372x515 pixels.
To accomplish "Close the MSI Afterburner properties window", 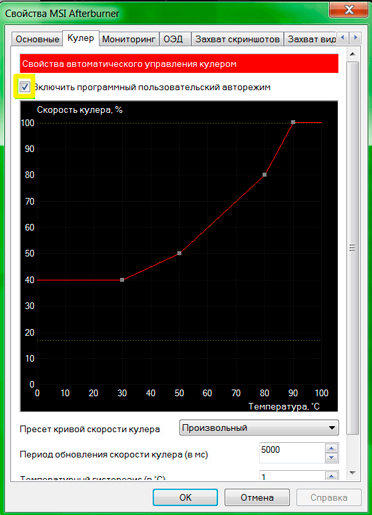I will tap(349, 10).
